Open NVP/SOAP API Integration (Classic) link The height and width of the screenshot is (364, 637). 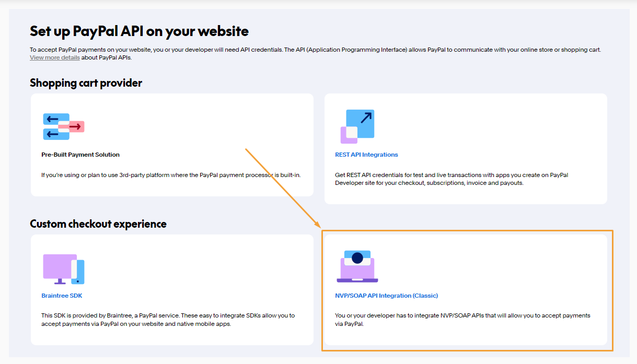click(386, 296)
